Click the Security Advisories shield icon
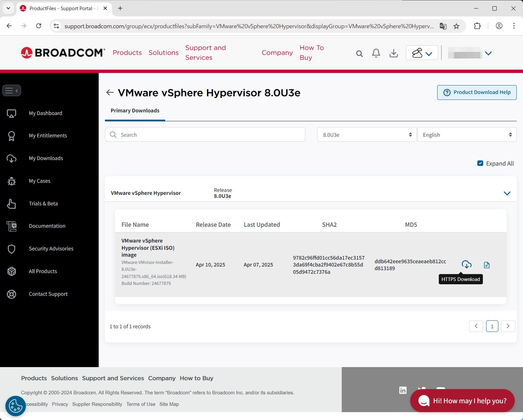This screenshot has height=420, width=523. (x=12, y=249)
